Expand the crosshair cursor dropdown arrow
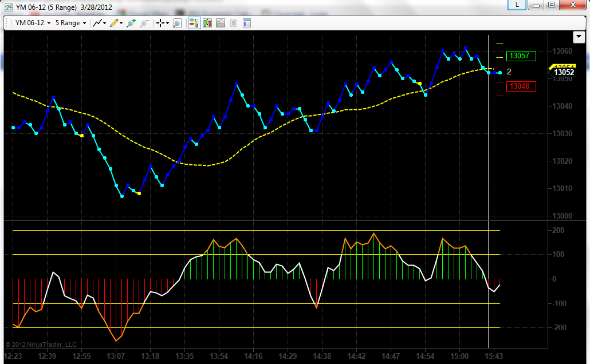 [167, 23]
